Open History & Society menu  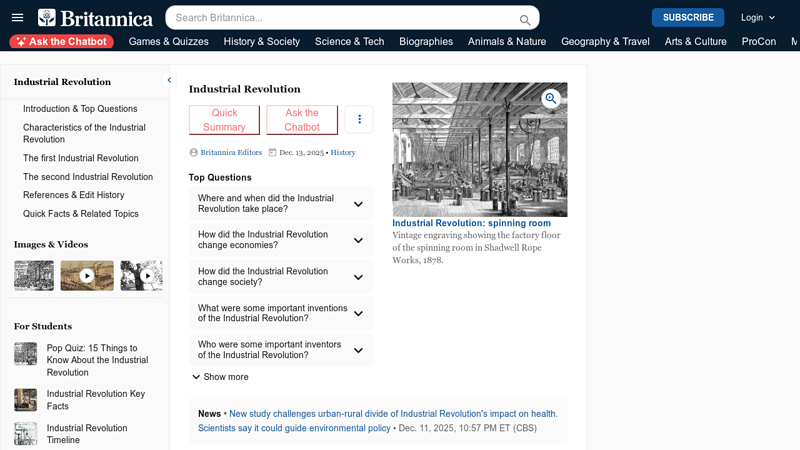[261, 42]
